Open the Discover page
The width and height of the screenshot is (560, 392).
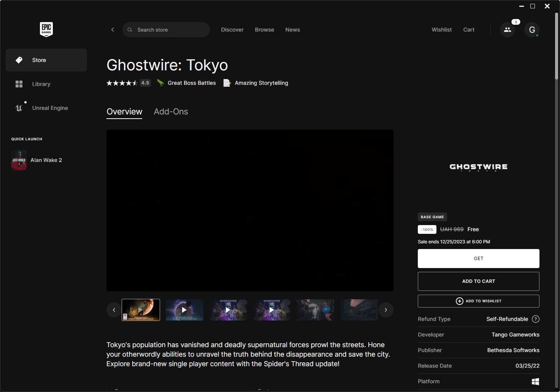[x=232, y=30]
